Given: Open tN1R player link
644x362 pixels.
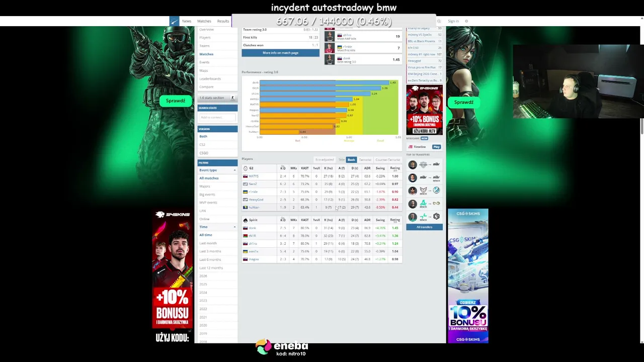Looking at the screenshot, I should [x=252, y=236].
